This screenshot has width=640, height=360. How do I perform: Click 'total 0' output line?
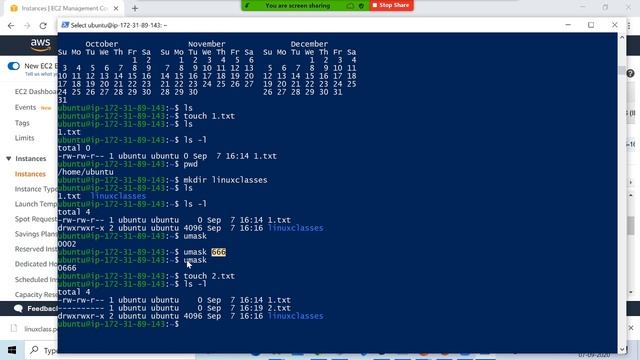(x=74, y=148)
